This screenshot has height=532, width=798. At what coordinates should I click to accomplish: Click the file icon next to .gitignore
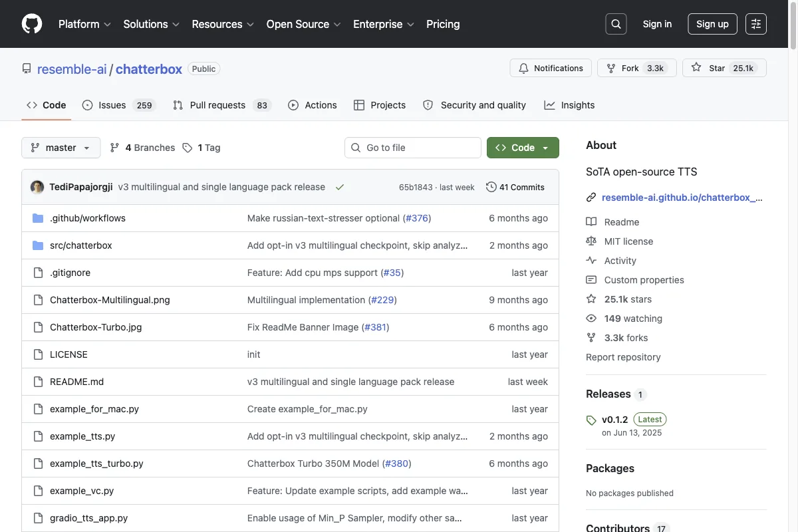coord(38,273)
